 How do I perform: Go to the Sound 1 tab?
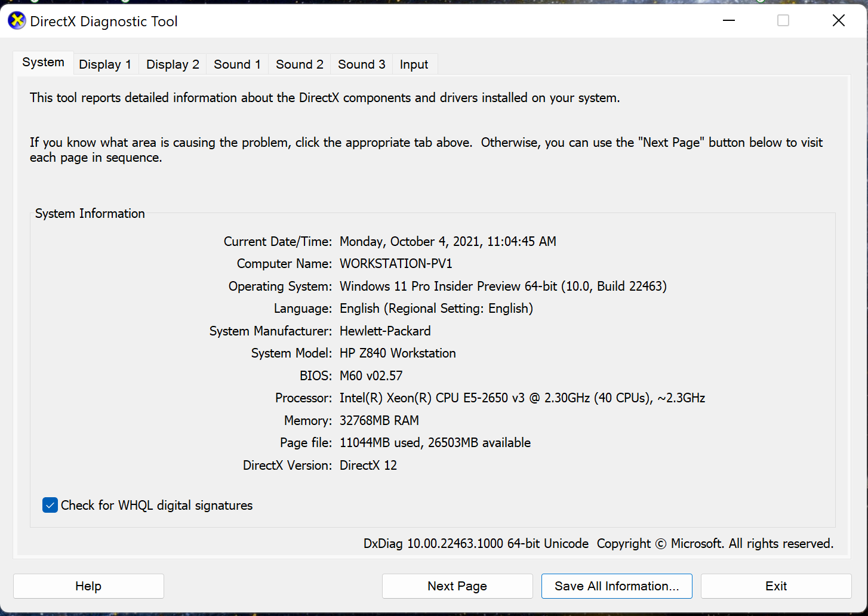[237, 64]
